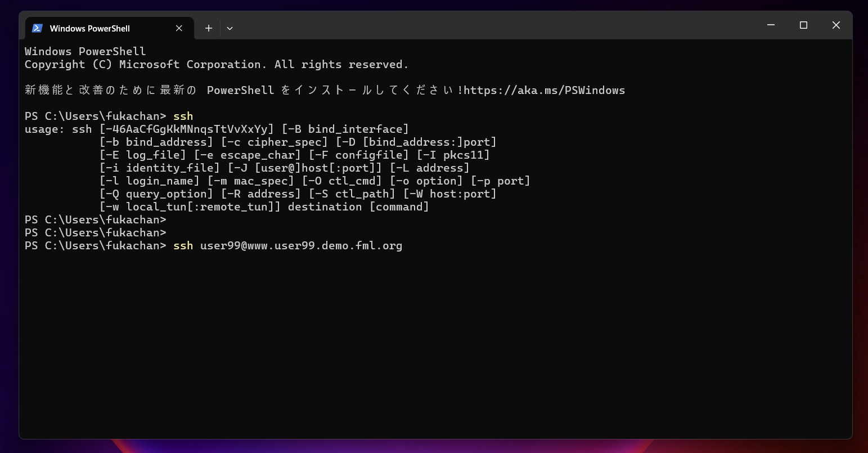Click the '[-W host:port]' option text

tap(450, 194)
